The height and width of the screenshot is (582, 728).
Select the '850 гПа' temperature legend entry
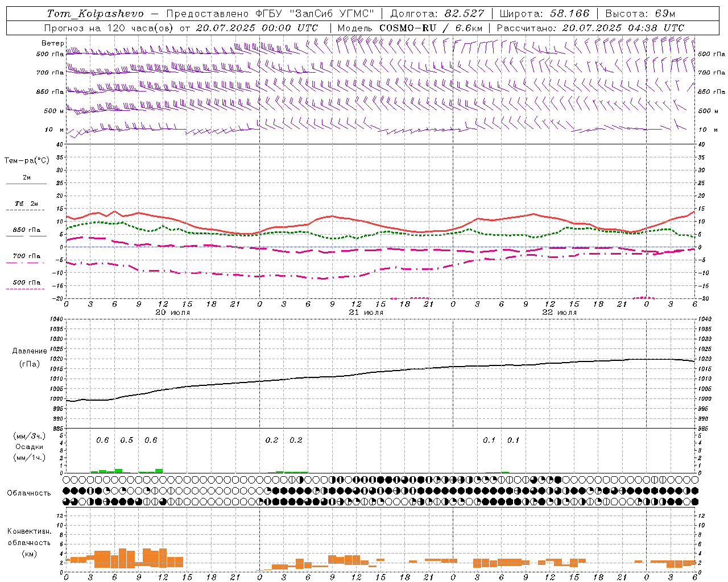point(27,230)
